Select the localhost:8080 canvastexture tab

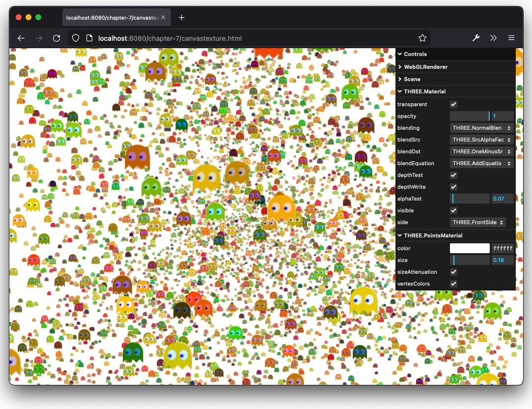[116, 18]
